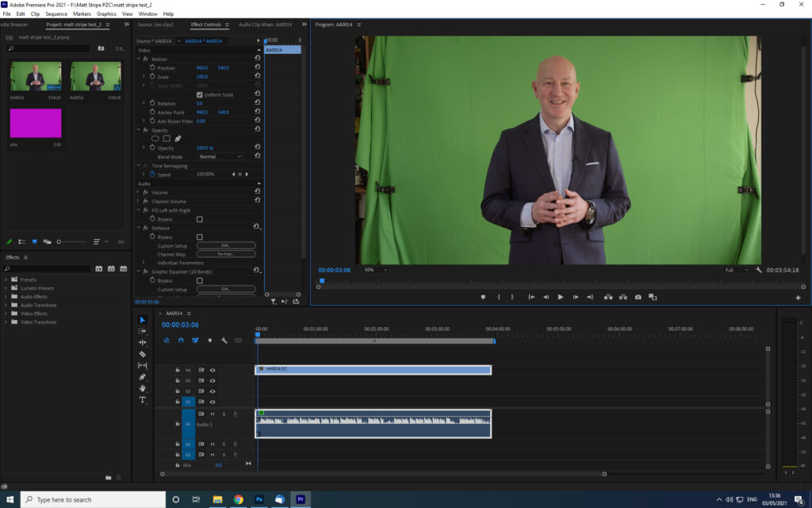Open the Sequence menu

tap(56, 13)
